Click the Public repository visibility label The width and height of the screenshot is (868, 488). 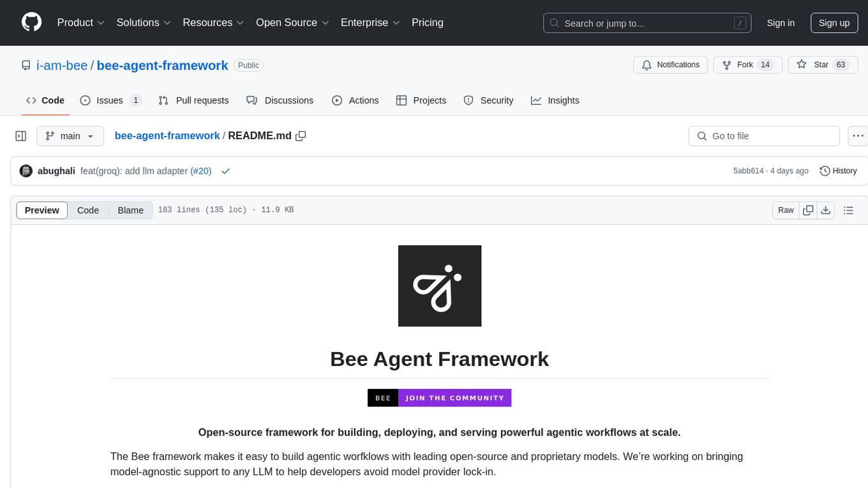click(248, 65)
